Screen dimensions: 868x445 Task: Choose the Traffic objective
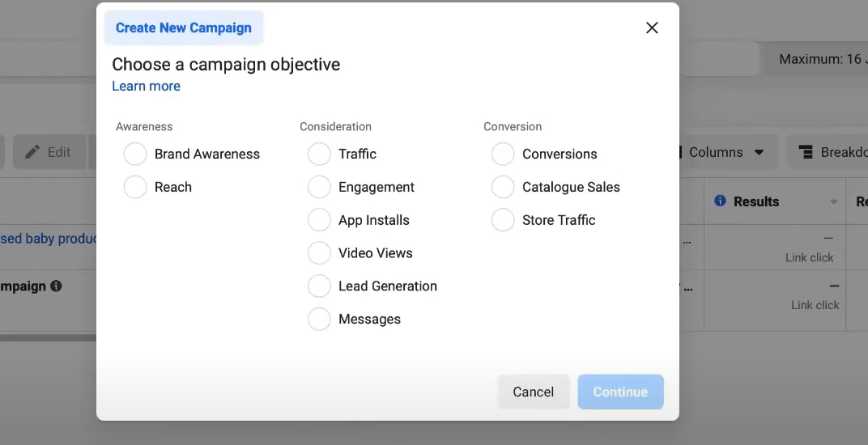click(319, 154)
